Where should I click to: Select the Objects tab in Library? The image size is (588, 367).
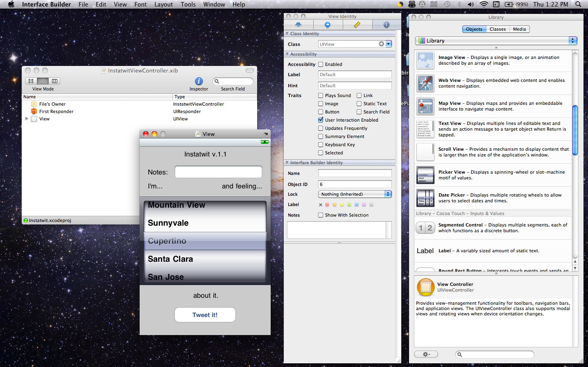click(x=474, y=29)
